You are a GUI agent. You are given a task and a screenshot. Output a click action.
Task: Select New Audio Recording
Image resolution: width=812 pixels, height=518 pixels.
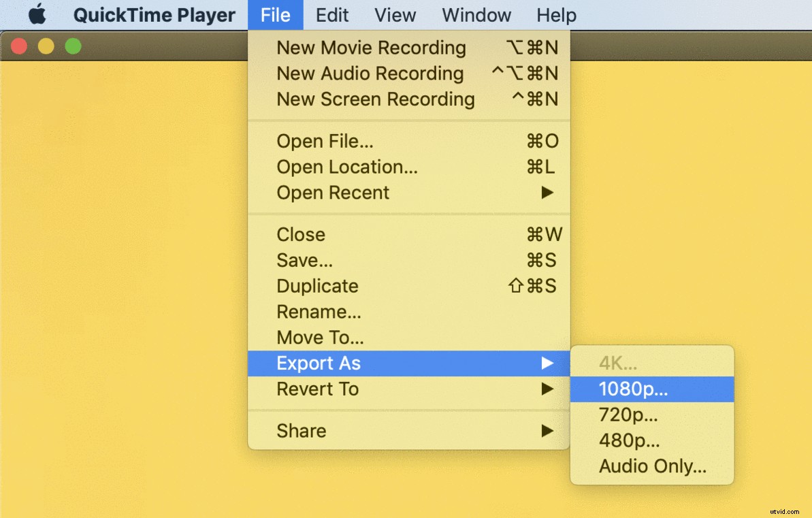370,74
